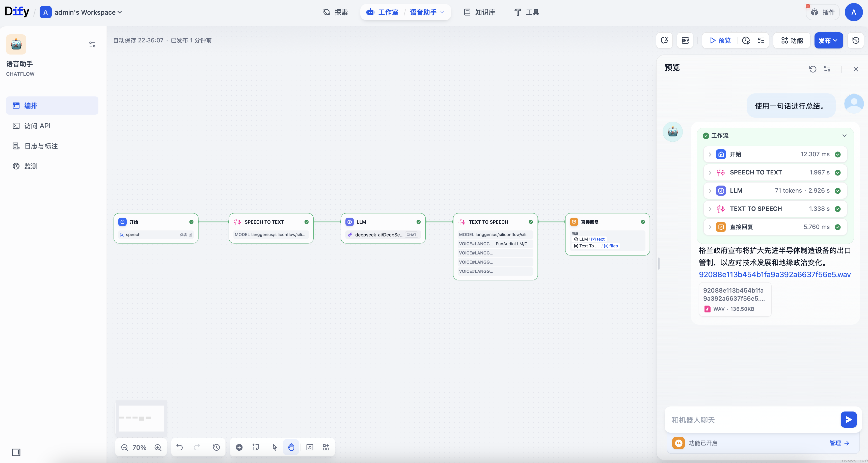Expand the LLM run step details
The image size is (868, 463).
point(710,191)
